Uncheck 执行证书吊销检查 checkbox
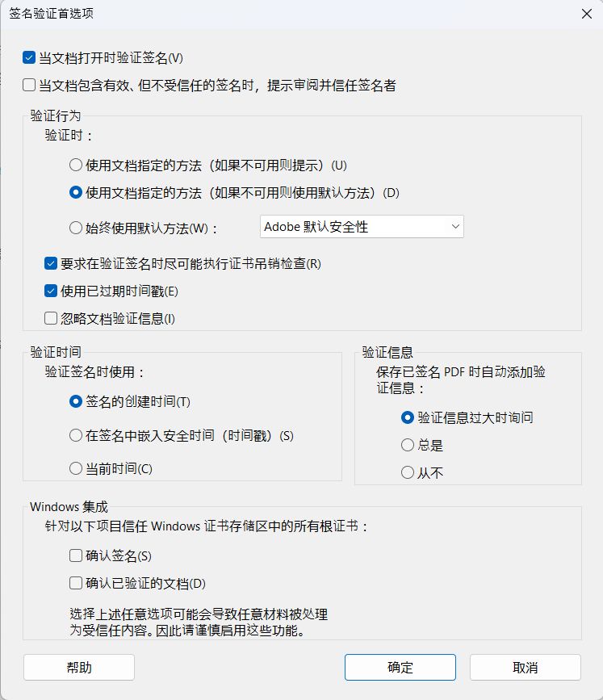603x700 pixels. [51, 264]
